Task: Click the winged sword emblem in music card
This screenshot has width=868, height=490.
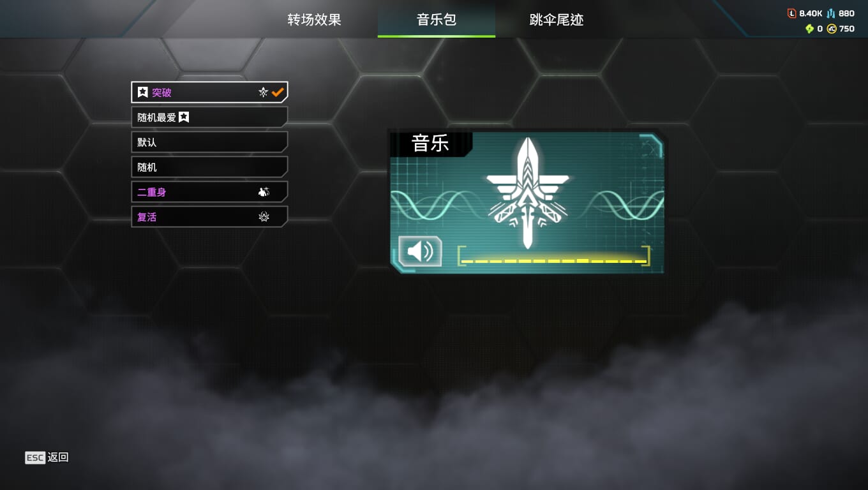Action: [527, 193]
